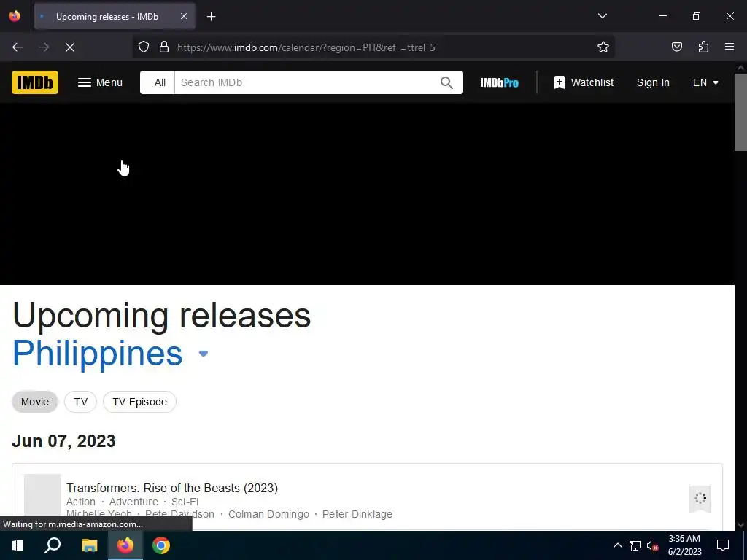Image resolution: width=747 pixels, height=560 pixels.
Task: Open the Firefox application menu
Action: point(729,47)
